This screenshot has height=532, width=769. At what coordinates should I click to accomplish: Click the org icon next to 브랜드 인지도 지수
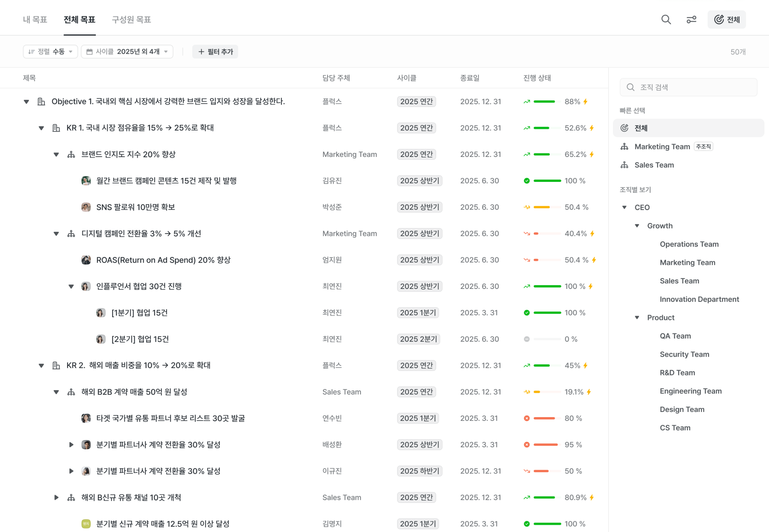click(71, 155)
